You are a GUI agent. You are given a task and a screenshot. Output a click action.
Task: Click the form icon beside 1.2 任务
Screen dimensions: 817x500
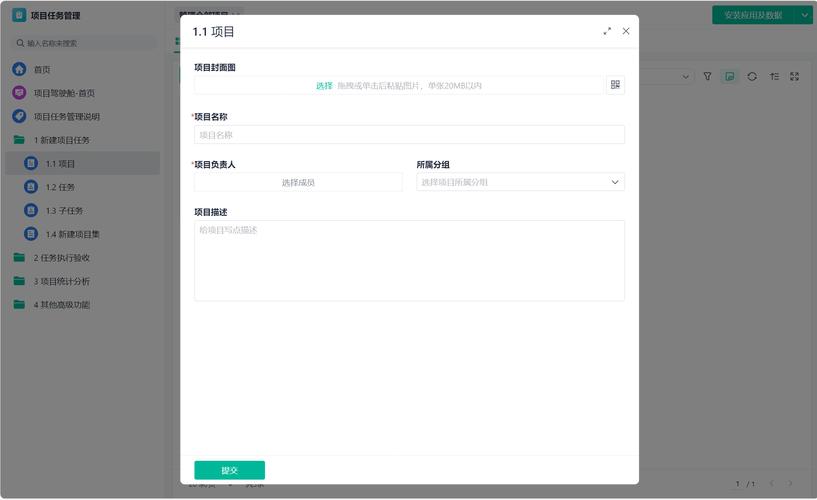[31, 187]
